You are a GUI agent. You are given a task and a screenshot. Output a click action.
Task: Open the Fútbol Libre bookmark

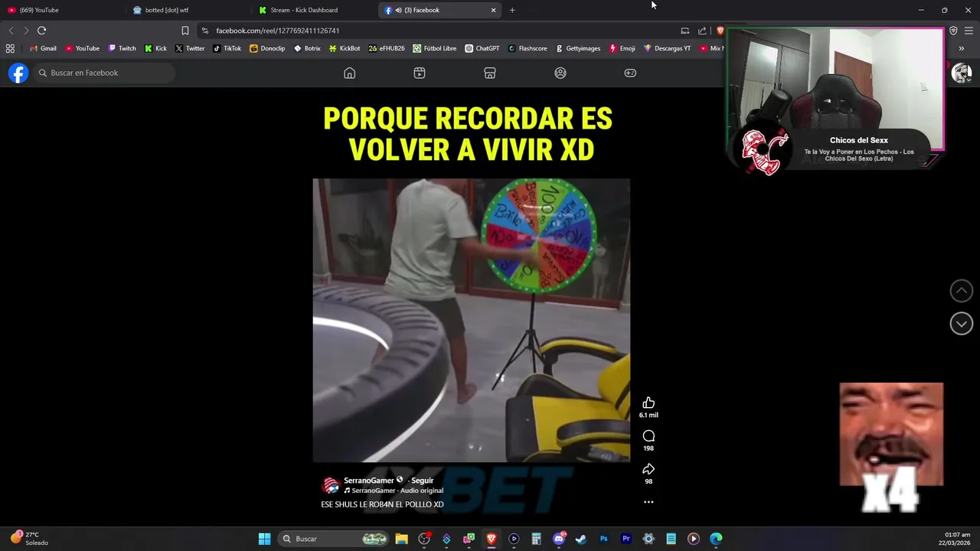pos(434,48)
